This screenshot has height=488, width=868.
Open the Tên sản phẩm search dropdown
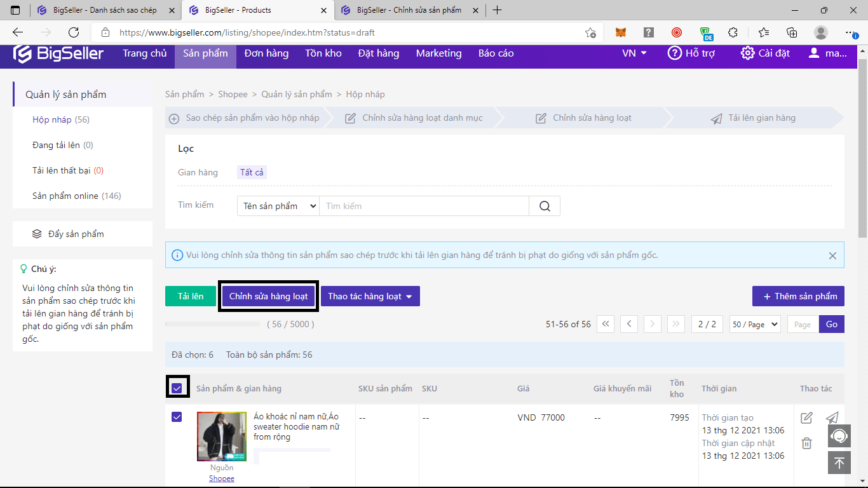pos(278,205)
